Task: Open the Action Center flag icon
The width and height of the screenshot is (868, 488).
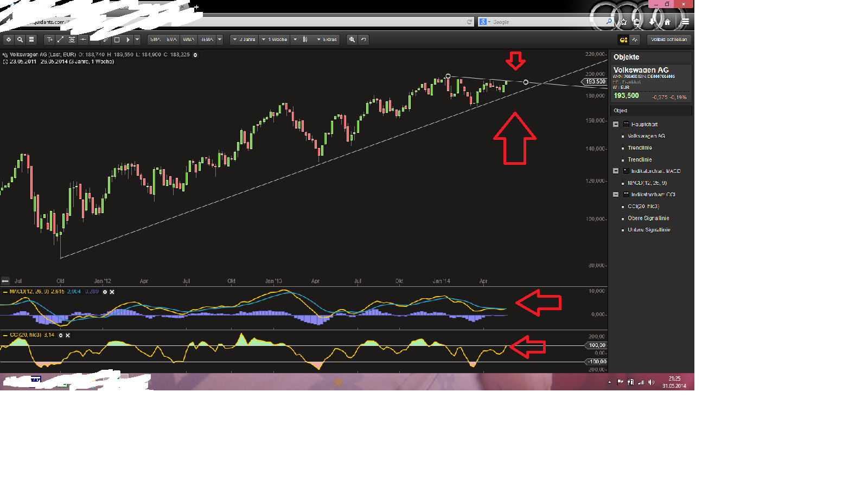Action: tap(620, 382)
